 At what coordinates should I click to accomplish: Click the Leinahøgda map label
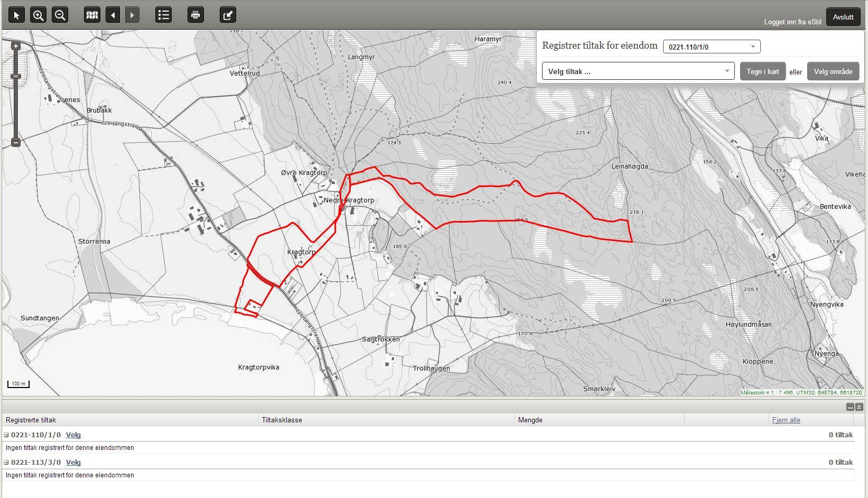(x=630, y=166)
